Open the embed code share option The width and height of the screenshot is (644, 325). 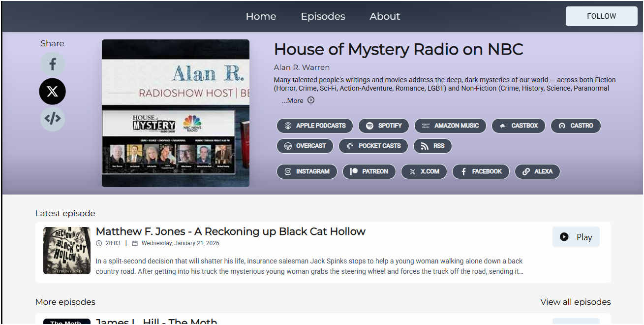pos(52,119)
